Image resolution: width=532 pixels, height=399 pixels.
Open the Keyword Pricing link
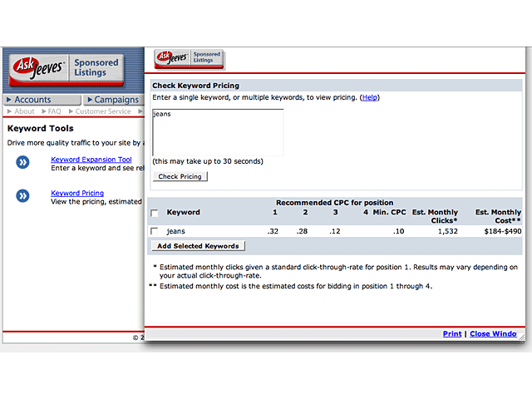77,193
